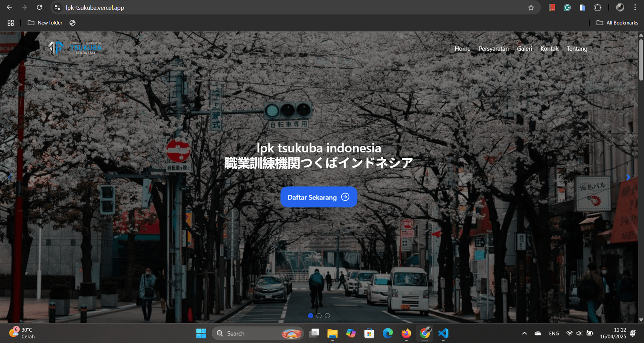Open the Extensions puzzle icon
Image resolution: width=644 pixels, height=343 pixels.
point(598,7)
